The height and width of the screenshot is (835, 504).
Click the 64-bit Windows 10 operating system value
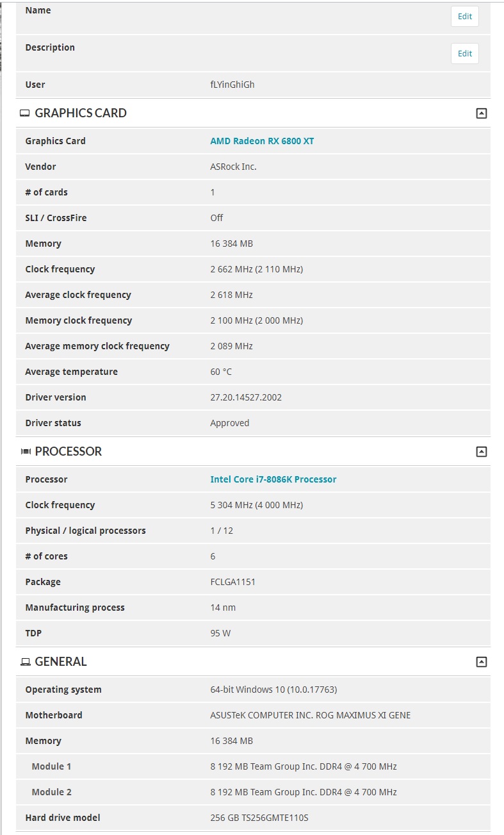[273, 690]
